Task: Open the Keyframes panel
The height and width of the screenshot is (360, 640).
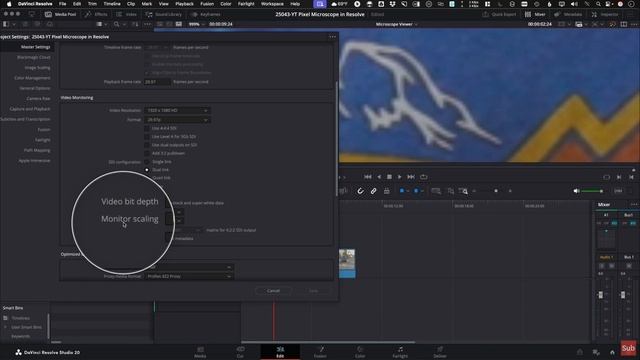Action: point(206,14)
